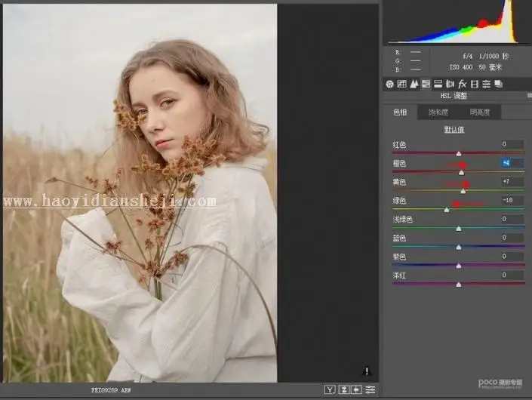
Task: Click the 橙色 label
Action: pyautogui.click(x=399, y=164)
